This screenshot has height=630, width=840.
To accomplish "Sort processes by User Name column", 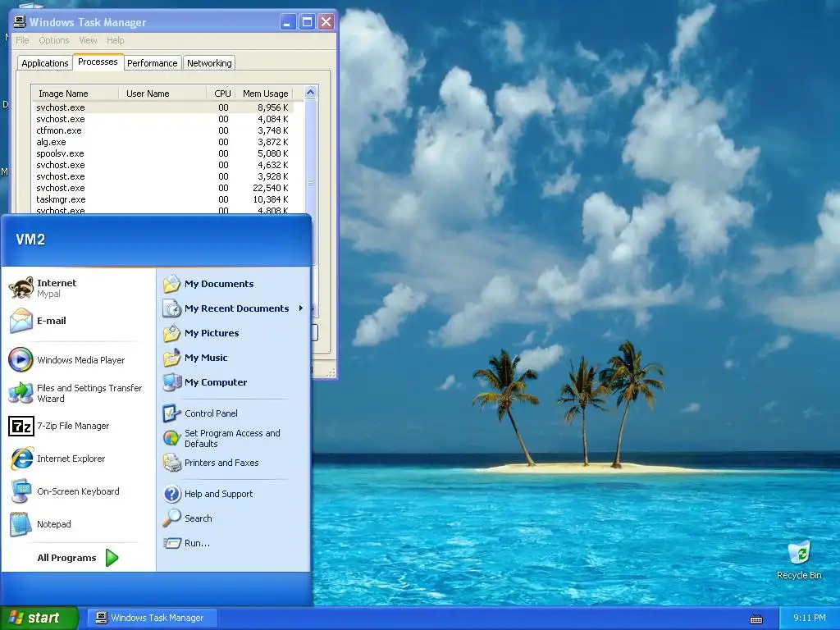I will click(162, 94).
